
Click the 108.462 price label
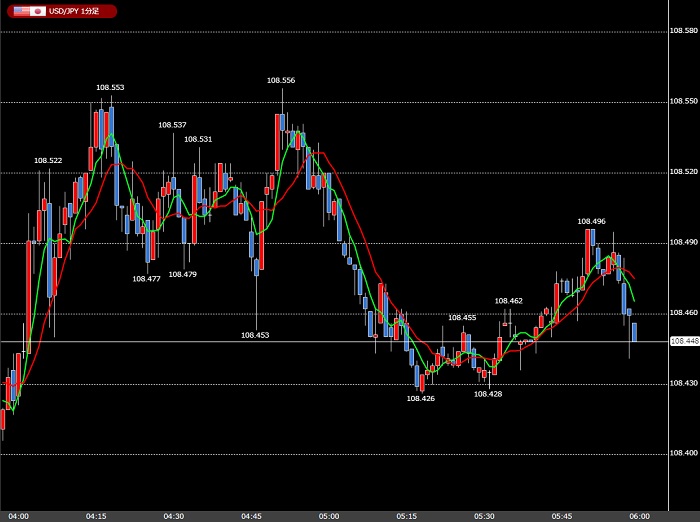[508, 301]
